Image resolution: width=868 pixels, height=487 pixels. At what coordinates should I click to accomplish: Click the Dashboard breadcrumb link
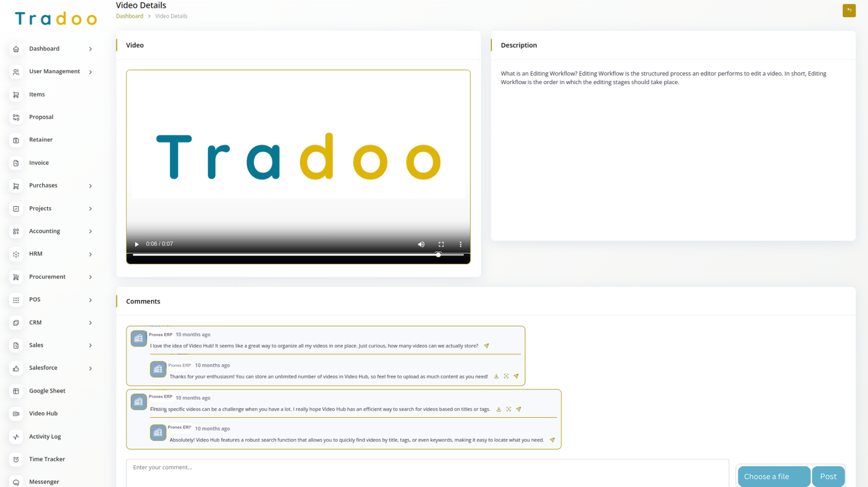(130, 16)
